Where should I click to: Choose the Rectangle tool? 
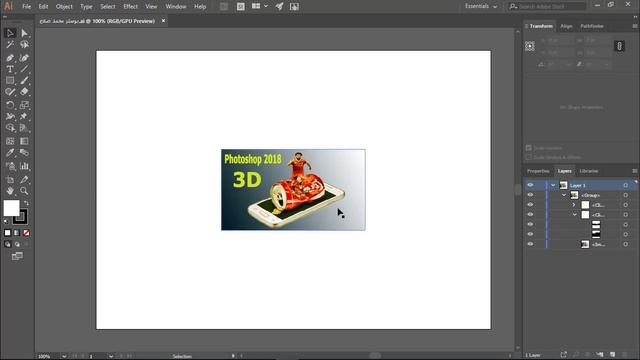coord(10,80)
